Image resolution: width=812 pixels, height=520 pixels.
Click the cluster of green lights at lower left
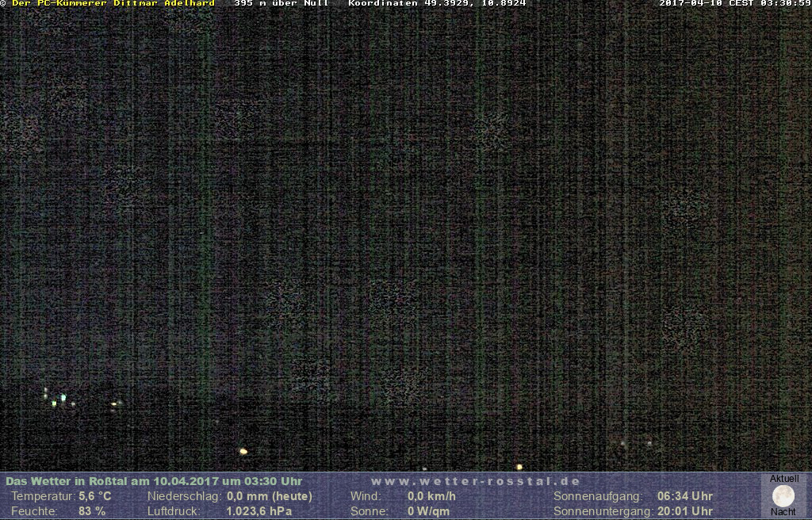[57, 399]
